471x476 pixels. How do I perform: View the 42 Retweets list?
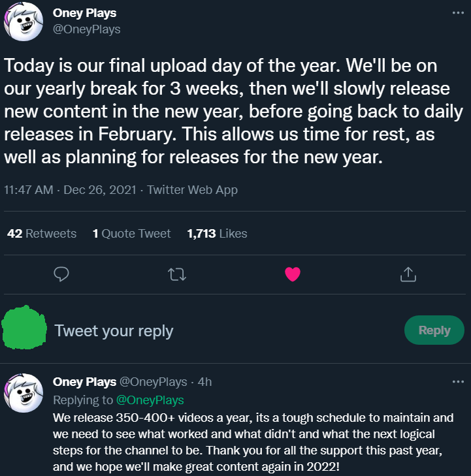point(42,234)
